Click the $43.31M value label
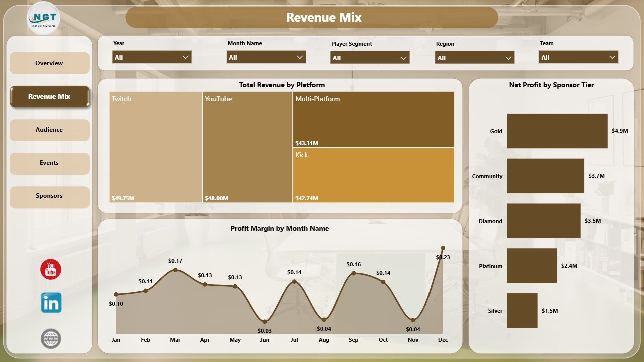The height and width of the screenshot is (362, 644). [x=307, y=143]
